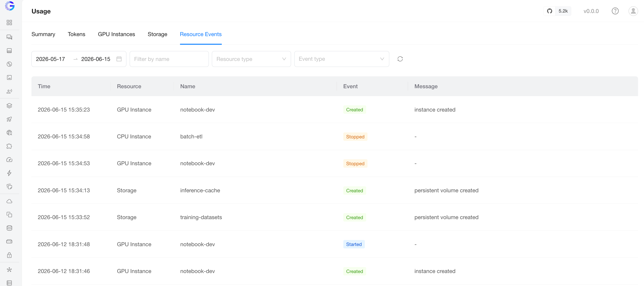
Task: Click the inference-cache name cell
Action: 200,190
